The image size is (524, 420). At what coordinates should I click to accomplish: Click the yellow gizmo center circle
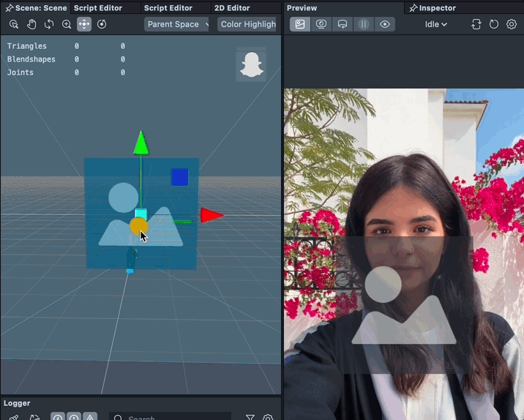coord(138,227)
